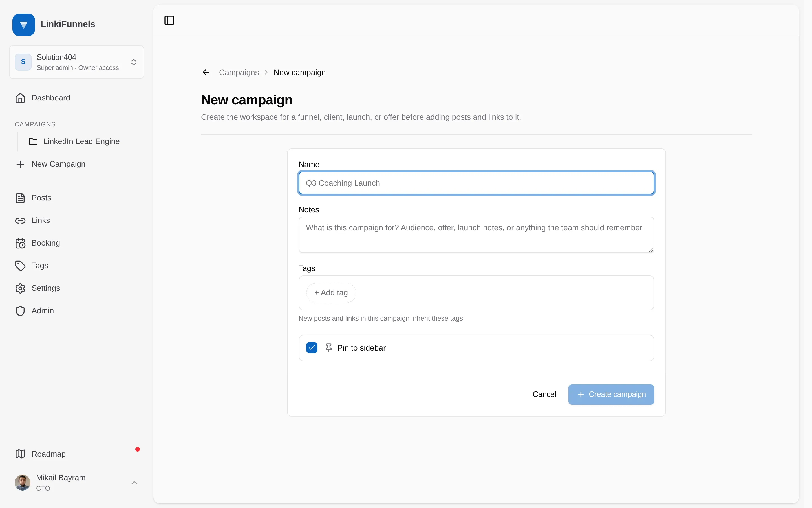Image resolution: width=812 pixels, height=508 pixels.
Task: Open the Tags section
Action: click(x=76, y=265)
